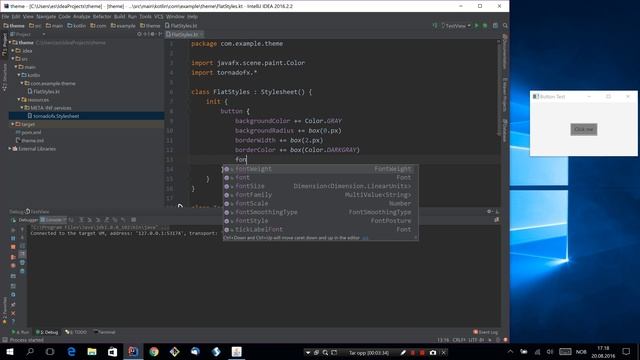Image resolution: width=640 pixels, height=360 pixels.
Task: Open the Edit menu
Action: tap(16, 17)
